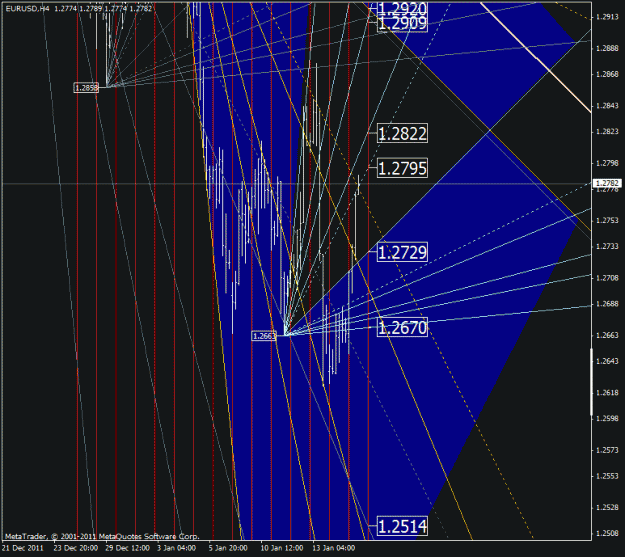Click the 13 Jan 04:00 time label
The height and width of the screenshot is (557, 625).
(x=334, y=548)
